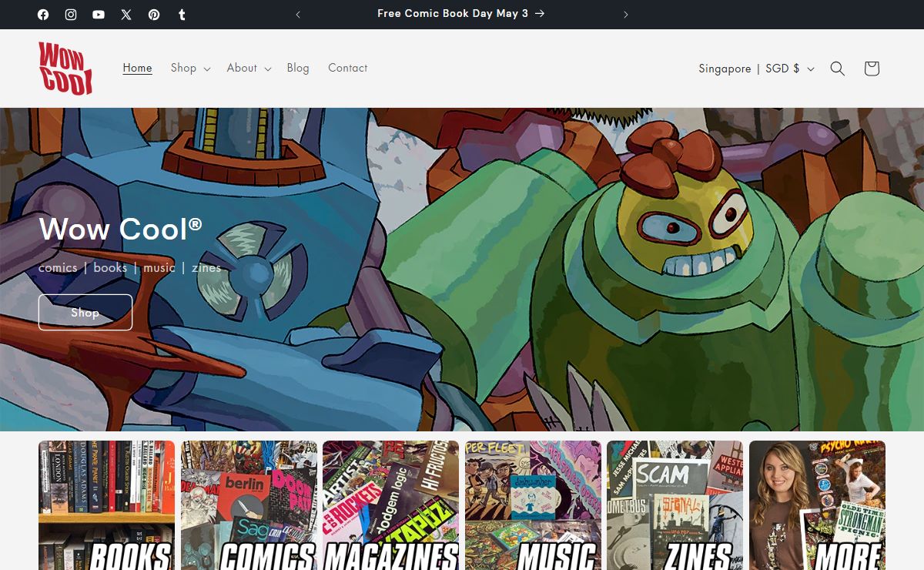
Task: Open the Instagram social link
Action: click(x=71, y=15)
